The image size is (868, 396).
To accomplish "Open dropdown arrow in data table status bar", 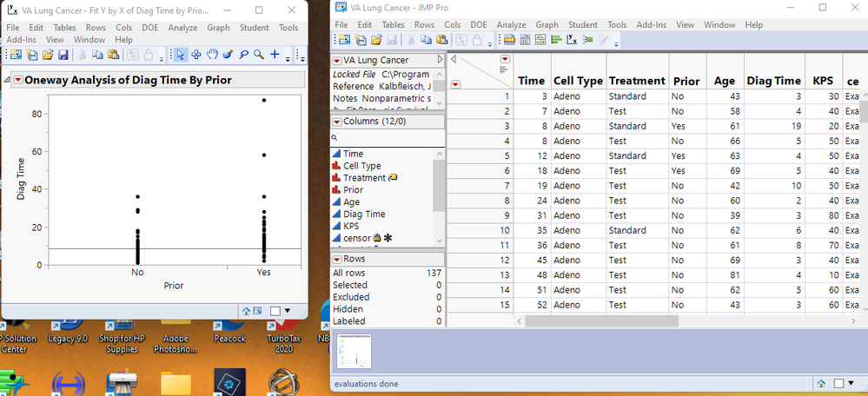I will click(851, 383).
